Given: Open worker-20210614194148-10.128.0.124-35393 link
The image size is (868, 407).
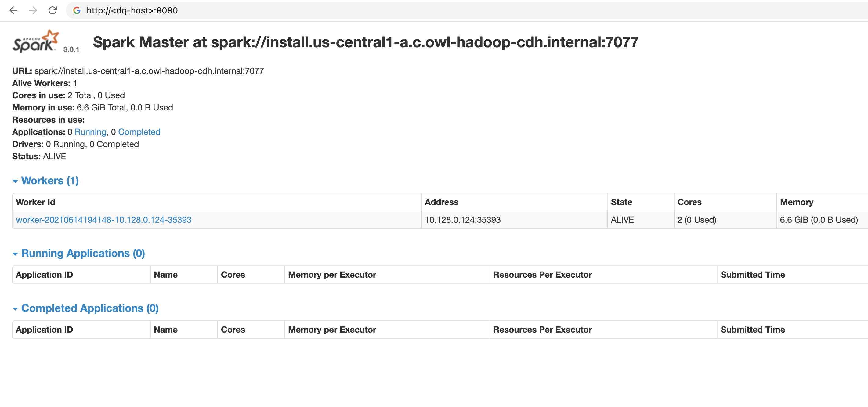Looking at the screenshot, I should point(103,220).
